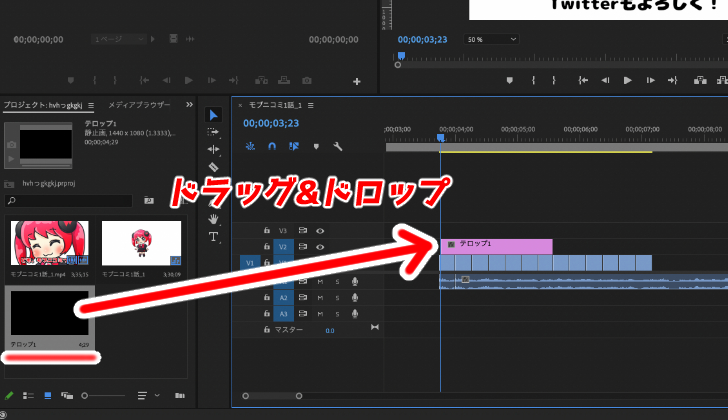Go to Out point in Program monitor
The width and height of the screenshot is (728, 420).
tap(672, 80)
